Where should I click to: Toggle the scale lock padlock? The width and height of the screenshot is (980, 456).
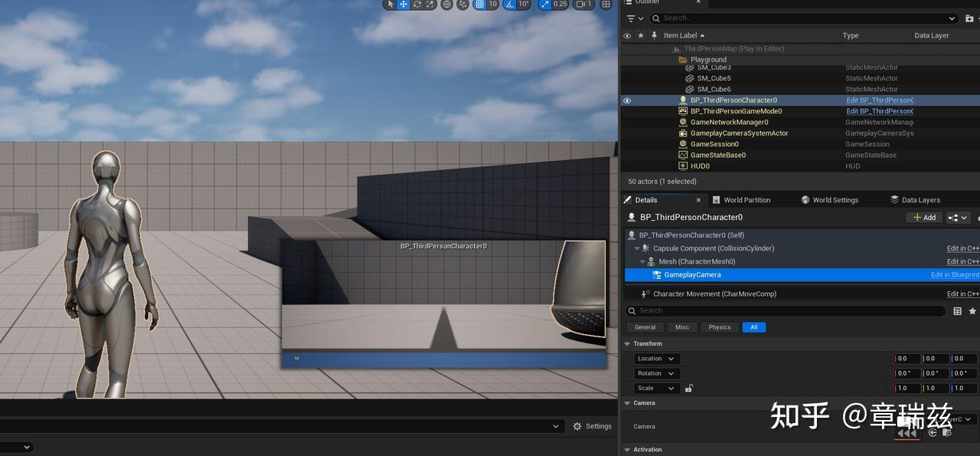pyautogui.click(x=688, y=388)
